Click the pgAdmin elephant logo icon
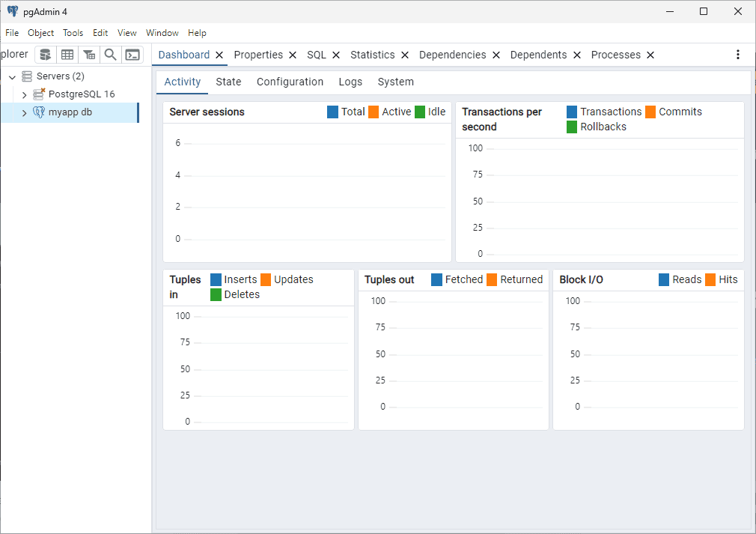This screenshot has width=756, height=534. 13,11
